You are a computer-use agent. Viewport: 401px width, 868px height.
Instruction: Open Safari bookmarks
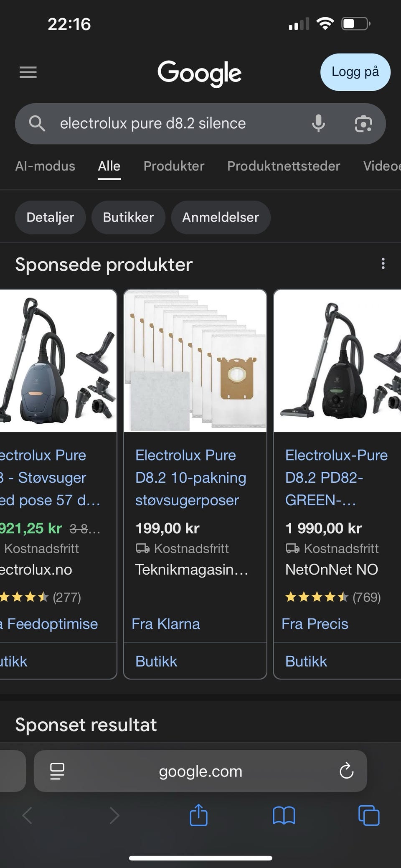tap(284, 815)
